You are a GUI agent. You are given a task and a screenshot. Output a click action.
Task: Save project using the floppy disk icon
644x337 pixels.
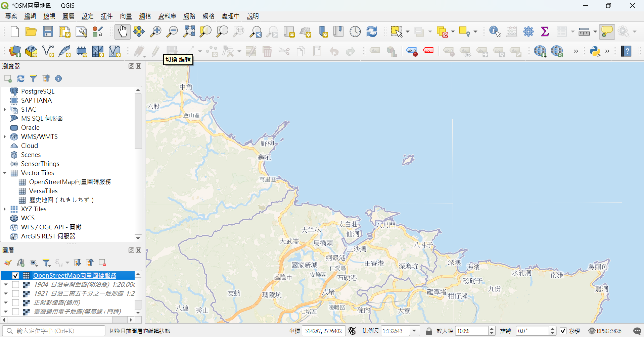48,32
